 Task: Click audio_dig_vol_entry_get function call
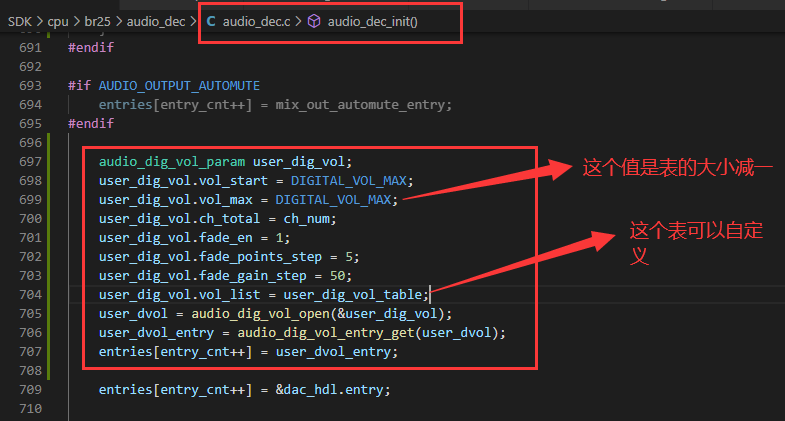pyautogui.click(x=325, y=333)
